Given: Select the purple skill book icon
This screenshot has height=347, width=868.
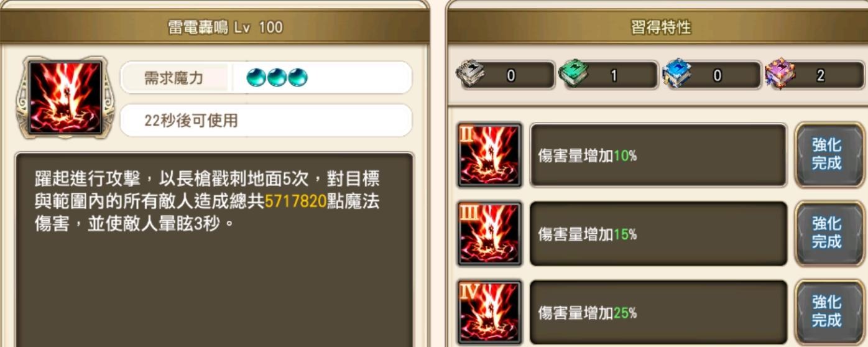Looking at the screenshot, I should [780, 75].
